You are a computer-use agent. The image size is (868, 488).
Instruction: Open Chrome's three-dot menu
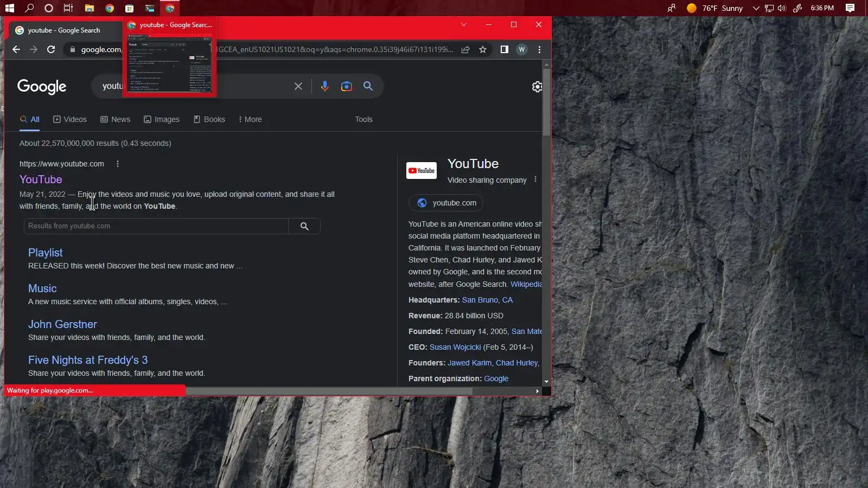pyautogui.click(x=539, y=49)
